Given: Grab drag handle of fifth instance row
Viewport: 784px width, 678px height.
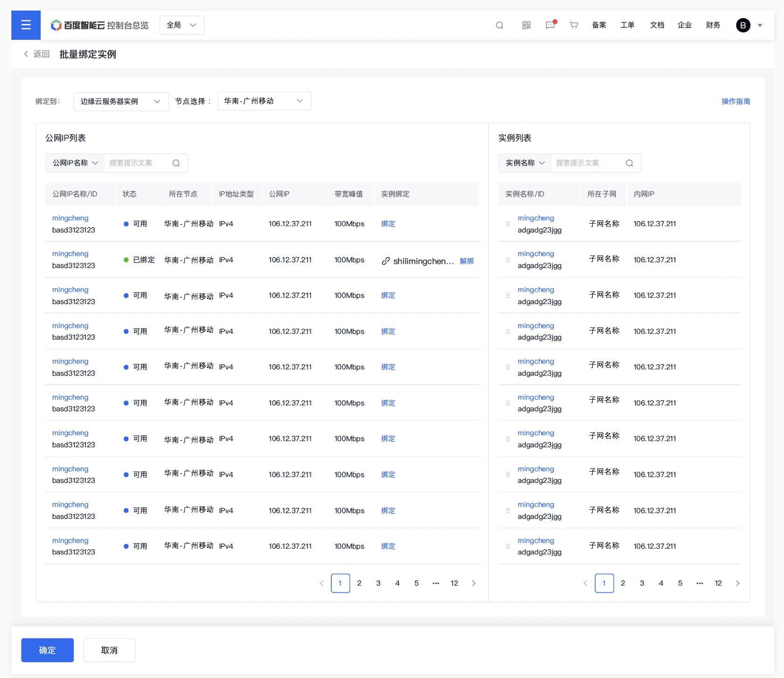Looking at the screenshot, I should click(x=508, y=367).
